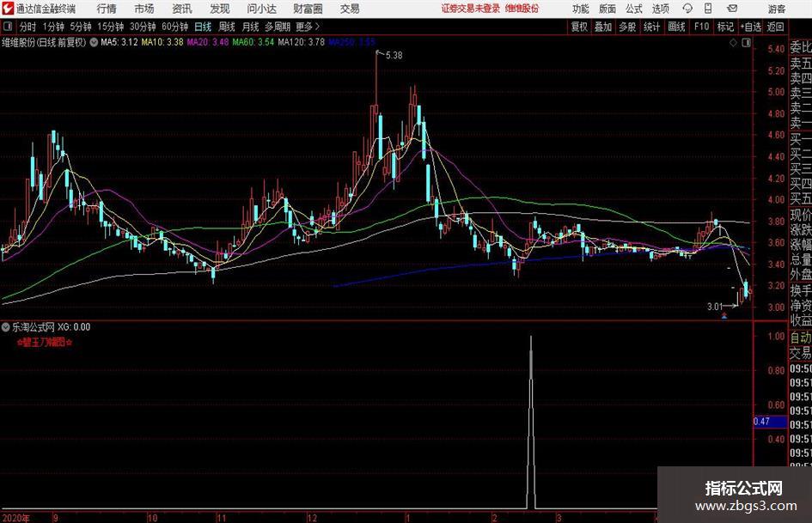Switch to 分时 chart period
Viewport: 812px width, 523px height.
pos(27,27)
